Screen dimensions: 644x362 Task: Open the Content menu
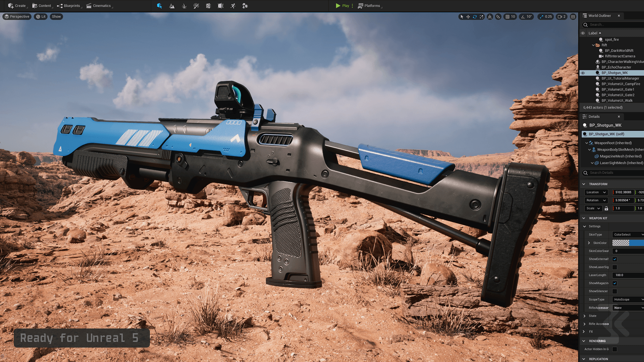click(42, 6)
